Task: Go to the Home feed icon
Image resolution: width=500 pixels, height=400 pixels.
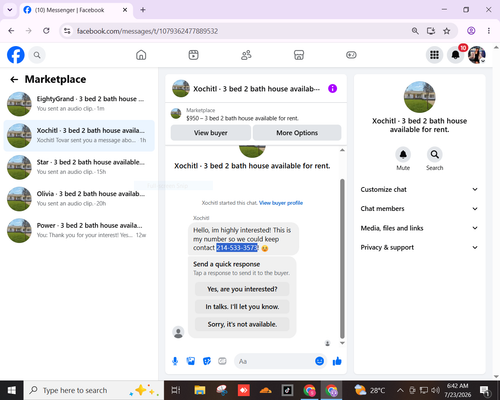Action: (x=141, y=55)
